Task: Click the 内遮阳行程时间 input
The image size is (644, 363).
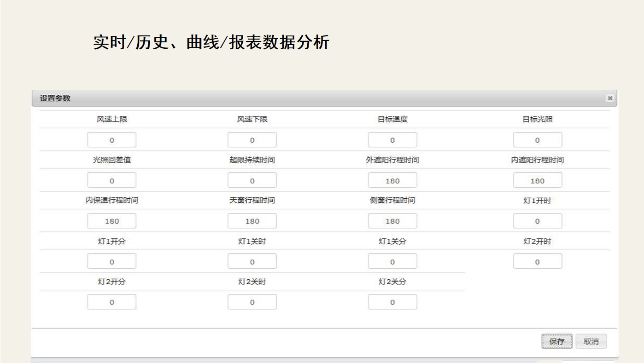Action: coord(537,180)
